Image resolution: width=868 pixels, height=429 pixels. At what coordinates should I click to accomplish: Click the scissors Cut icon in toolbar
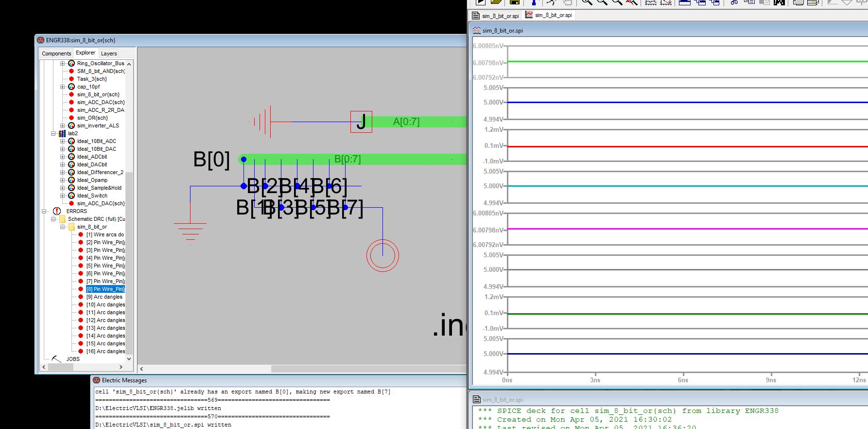734,2
